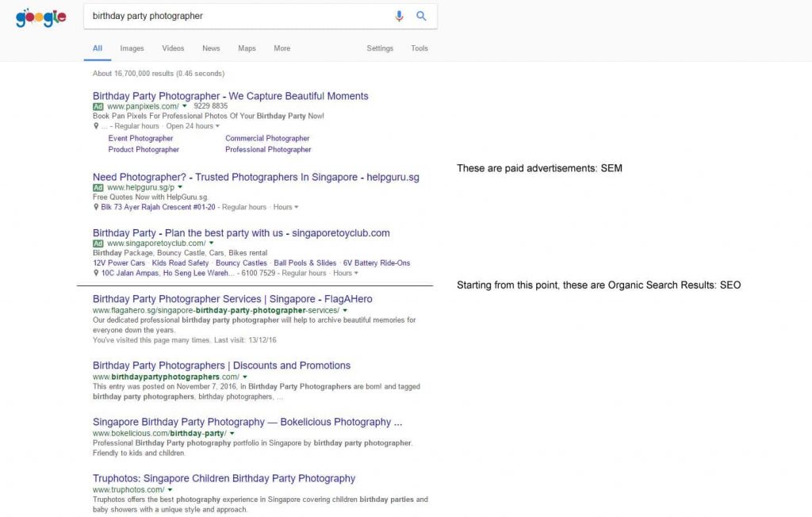Expand the Hours dropdown in the helpguru ad

pos(285,207)
